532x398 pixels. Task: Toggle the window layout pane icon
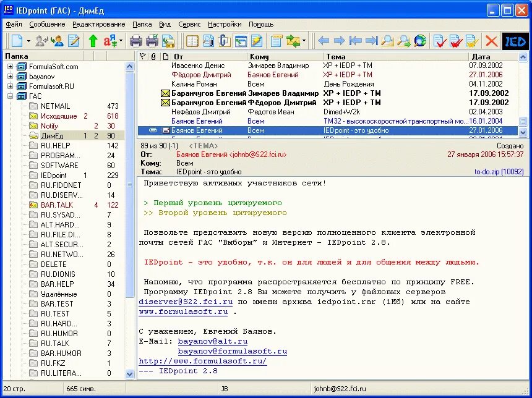click(241, 41)
